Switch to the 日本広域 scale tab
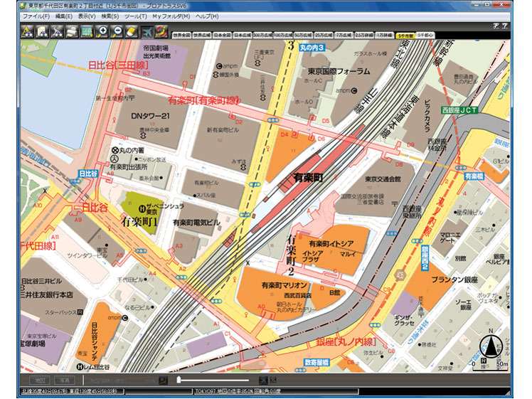 pyautogui.click(x=243, y=36)
